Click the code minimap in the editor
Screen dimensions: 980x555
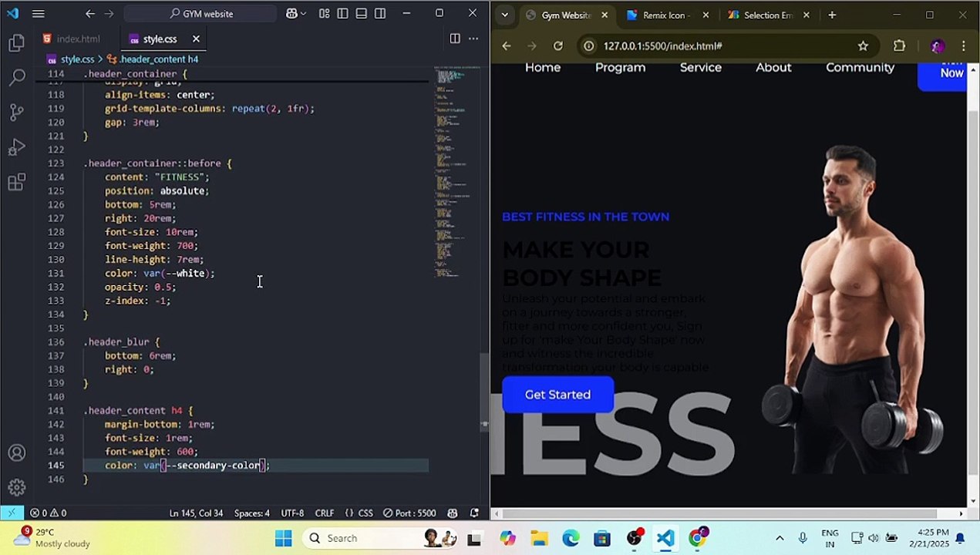[456, 171]
